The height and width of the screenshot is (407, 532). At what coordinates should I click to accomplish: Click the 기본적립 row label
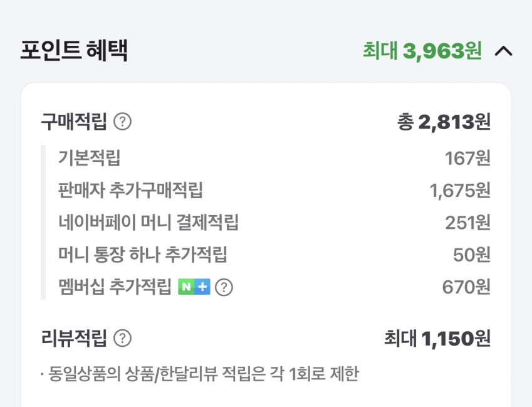point(89,157)
